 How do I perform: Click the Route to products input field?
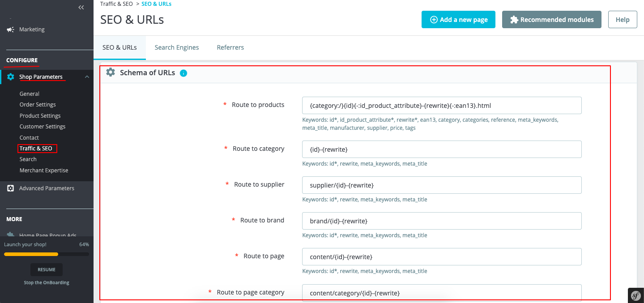click(442, 106)
